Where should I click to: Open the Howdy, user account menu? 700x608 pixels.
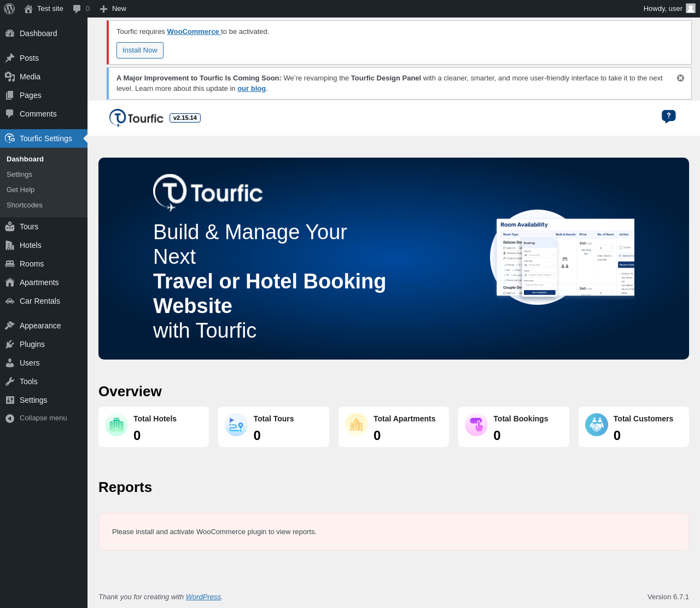point(669,9)
